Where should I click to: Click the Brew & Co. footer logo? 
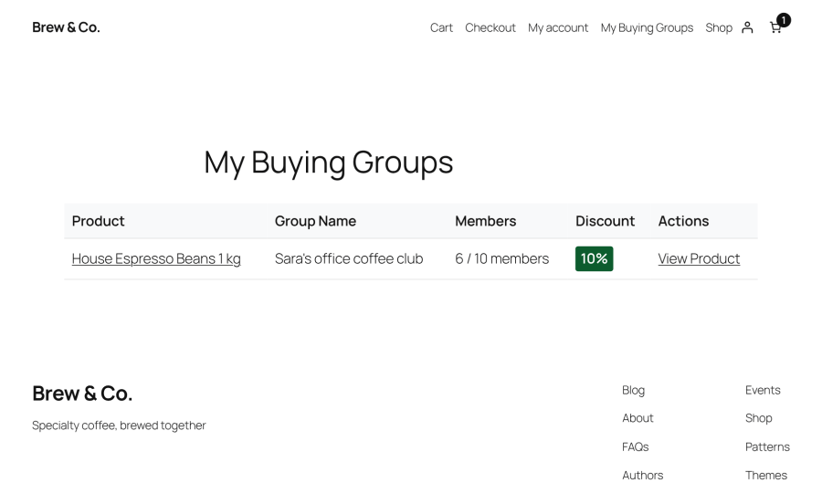point(82,394)
